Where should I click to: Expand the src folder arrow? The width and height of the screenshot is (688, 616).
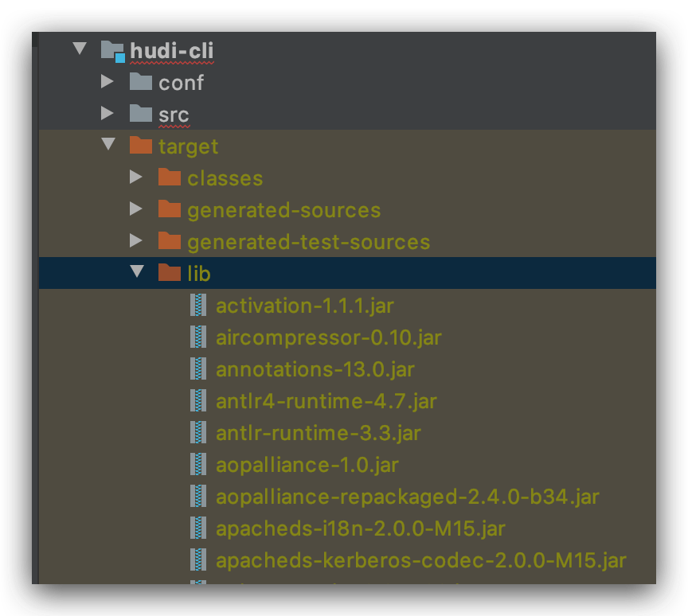tap(107, 113)
